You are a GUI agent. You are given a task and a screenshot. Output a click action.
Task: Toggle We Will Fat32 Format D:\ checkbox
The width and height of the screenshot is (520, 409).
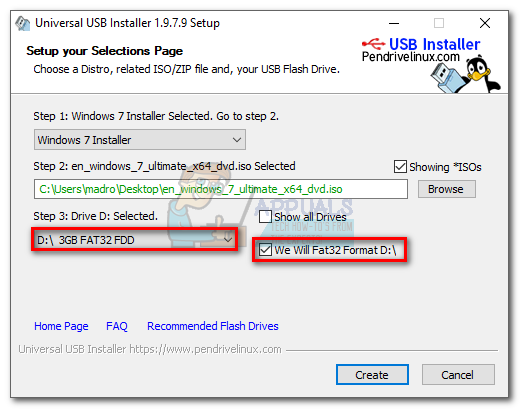point(265,250)
